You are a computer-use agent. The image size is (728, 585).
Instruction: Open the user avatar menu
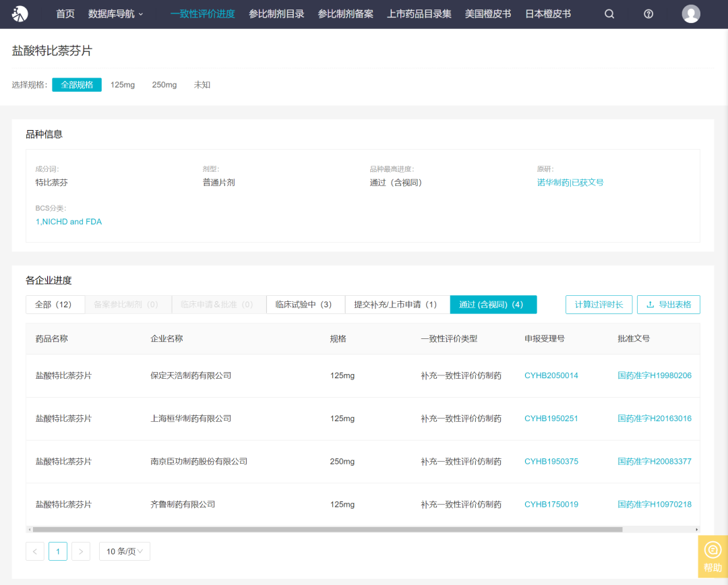(690, 14)
